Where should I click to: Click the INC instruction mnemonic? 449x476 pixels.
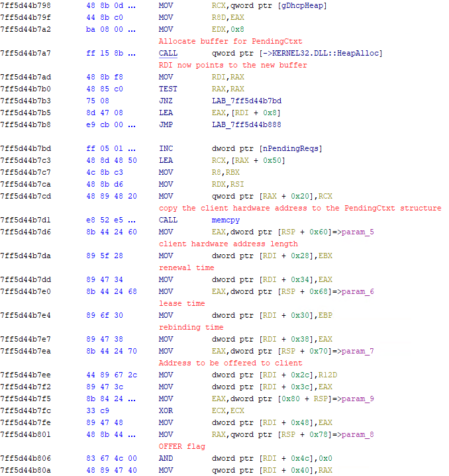(x=166, y=148)
